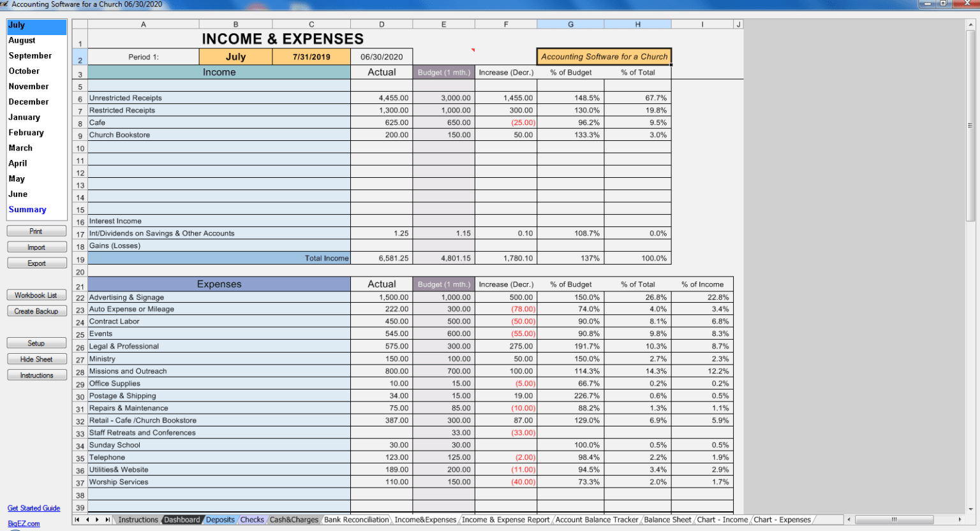Select December from the month list
980x531 pixels.
[x=28, y=101]
